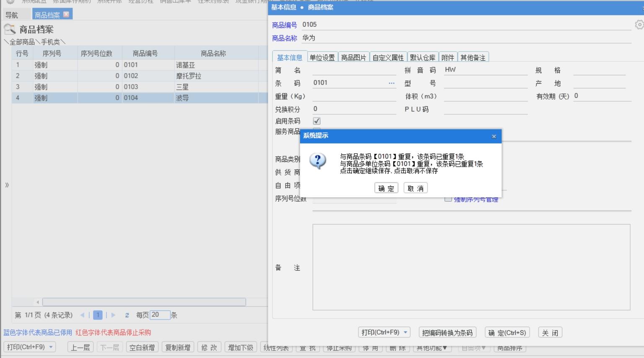Click scrollbar left arrow of the product list
Viewport: 644px width, 358px height.
[x=38, y=302]
